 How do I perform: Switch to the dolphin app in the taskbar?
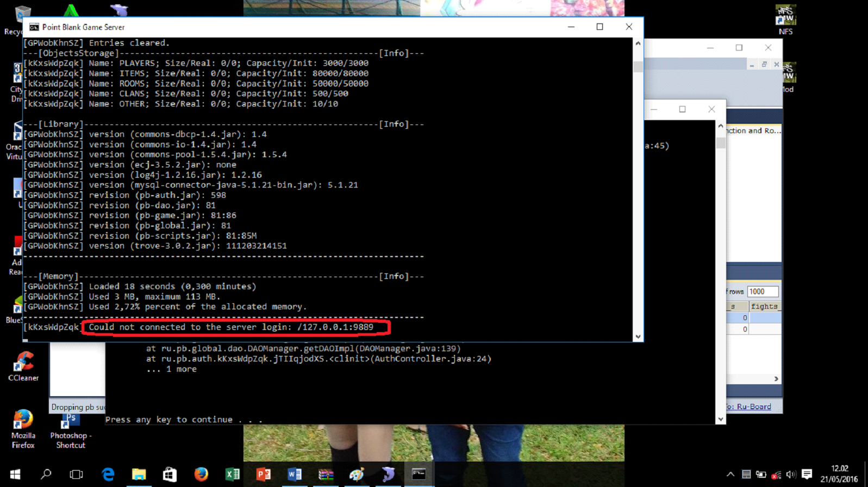pyautogui.click(x=388, y=474)
